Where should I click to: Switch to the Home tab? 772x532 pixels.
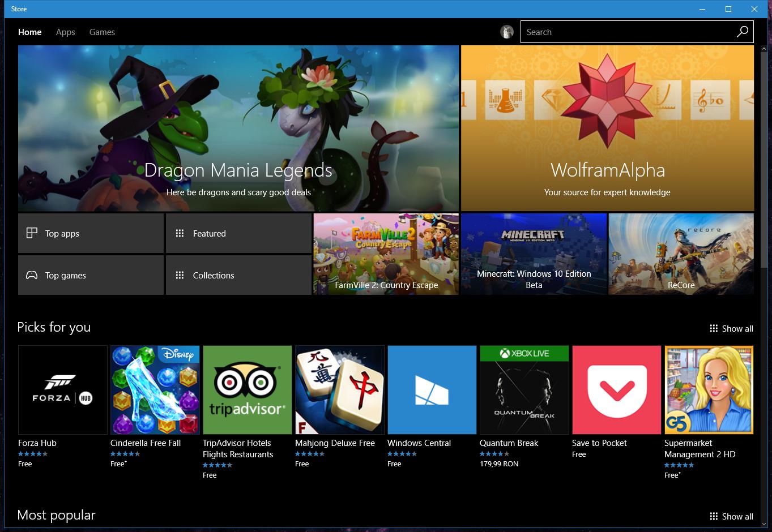tap(29, 32)
